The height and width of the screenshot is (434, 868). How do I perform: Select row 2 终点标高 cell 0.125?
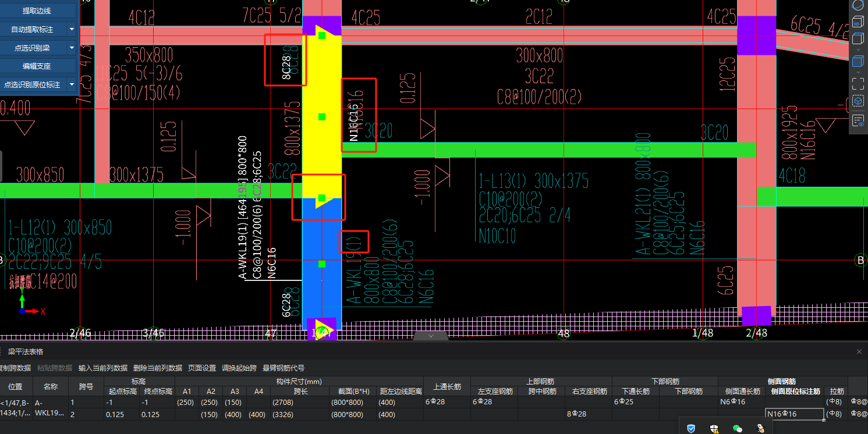pyautogui.click(x=157, y=414)
